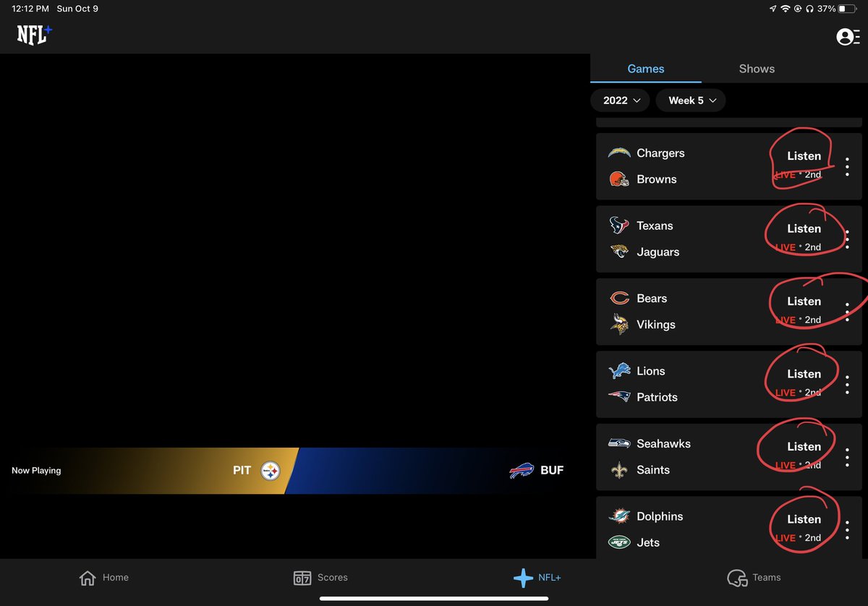Click the Patriots team logo

click(x=619, y=397)
